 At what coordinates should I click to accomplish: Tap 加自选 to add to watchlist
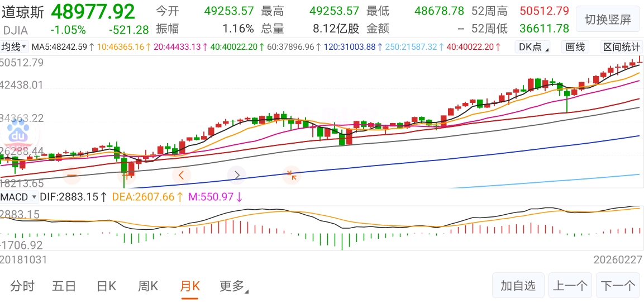point(518,286)
